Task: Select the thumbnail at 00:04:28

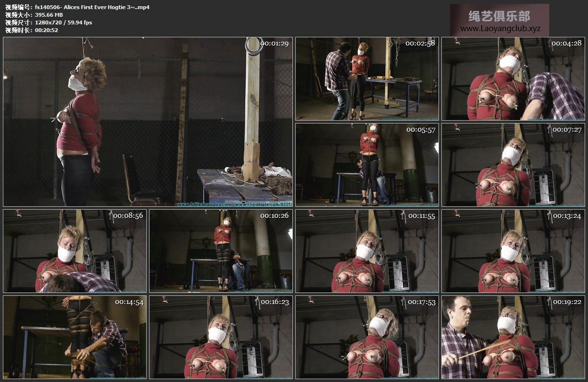Action: pos(513,79)
